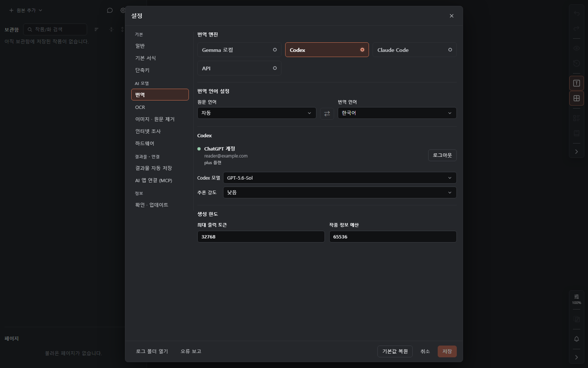
Task: Click the book icon in right toolbar
Action: point(577,133)
